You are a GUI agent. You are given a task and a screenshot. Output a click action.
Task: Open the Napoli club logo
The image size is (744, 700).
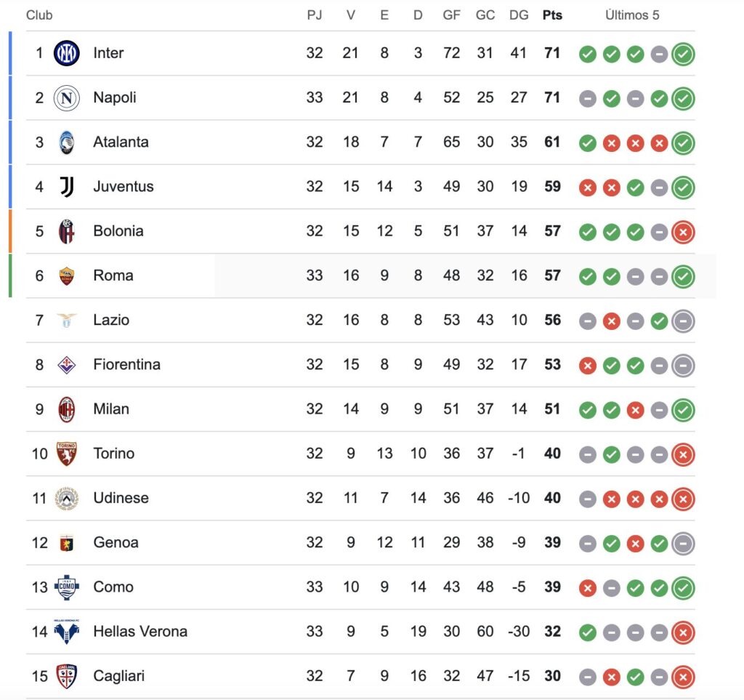coord(66,97)
